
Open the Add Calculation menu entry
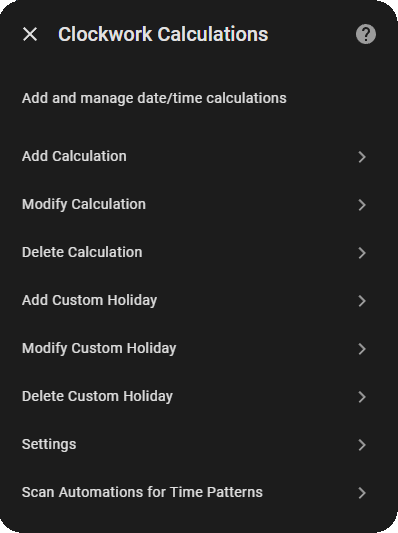(x=199, y=157)
